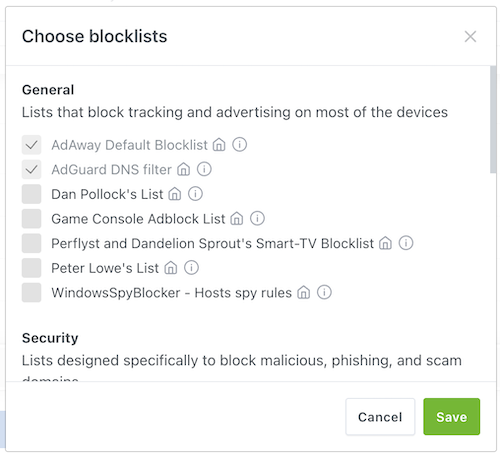Tick the Peter Lowe's List checkbox
The image size is (500, 458).
click(x=31, y=268)
